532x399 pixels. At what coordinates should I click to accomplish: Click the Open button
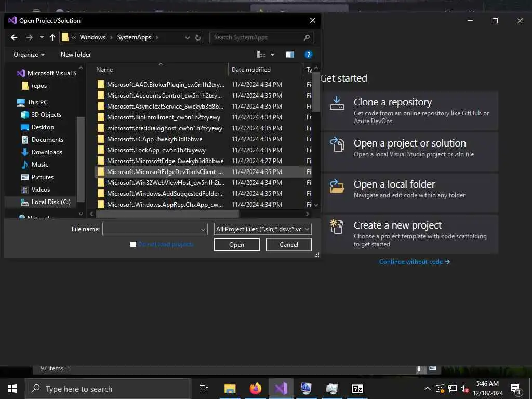(236, 245)
